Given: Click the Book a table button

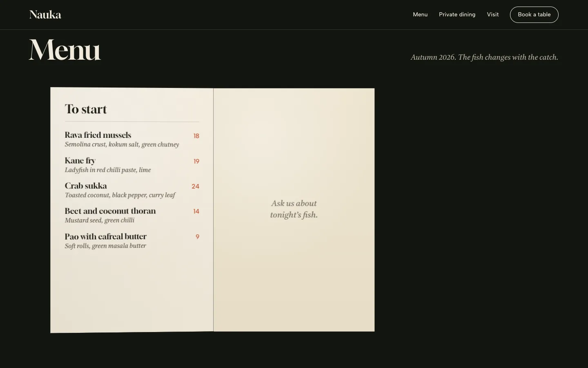Looking at the screenshot, I should pos(534,15).
